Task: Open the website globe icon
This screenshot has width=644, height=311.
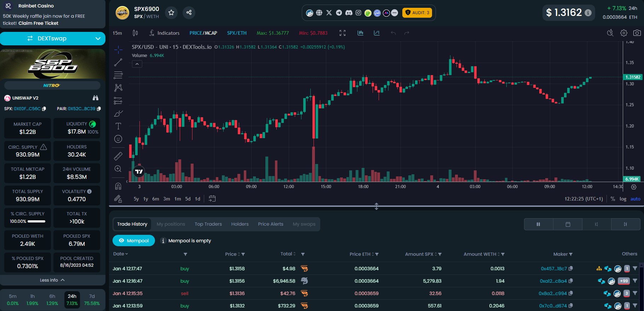Action: [319, 13]
